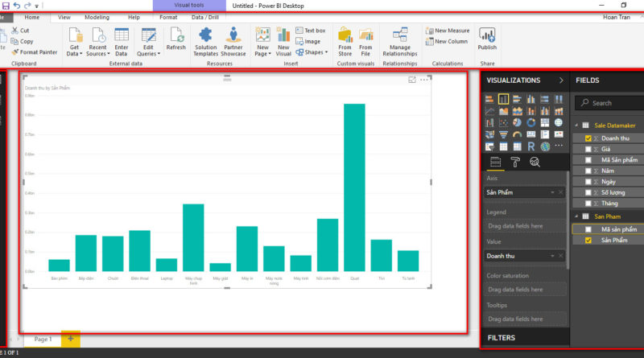This screenshot has width=644, height=358.
Task: Uncheck the Doanh thu field
Action: (x=588, y=138)
